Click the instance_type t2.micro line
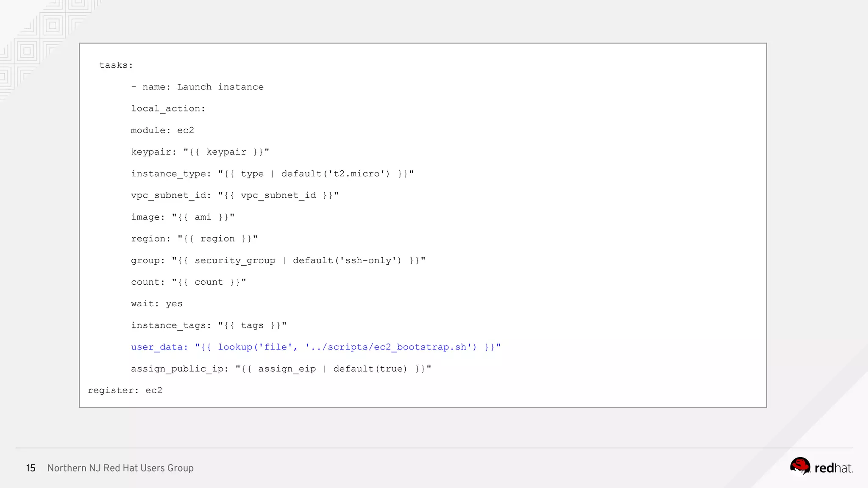Image resolution: width=868 pixels, height=488 pixels. click(x=273, y=174)
